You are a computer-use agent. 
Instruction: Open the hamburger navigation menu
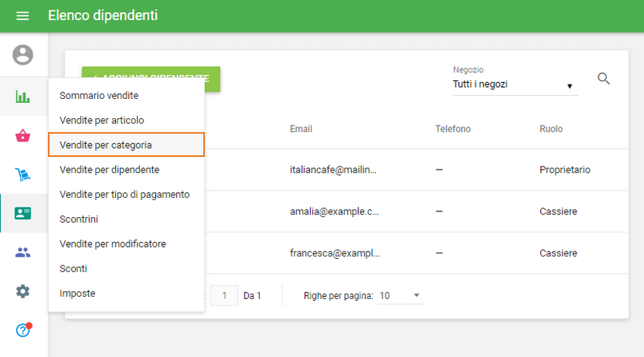[23, 16]
